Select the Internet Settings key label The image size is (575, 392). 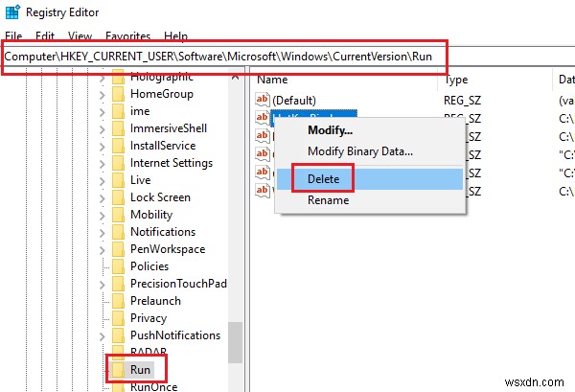(x=172, y=163)
